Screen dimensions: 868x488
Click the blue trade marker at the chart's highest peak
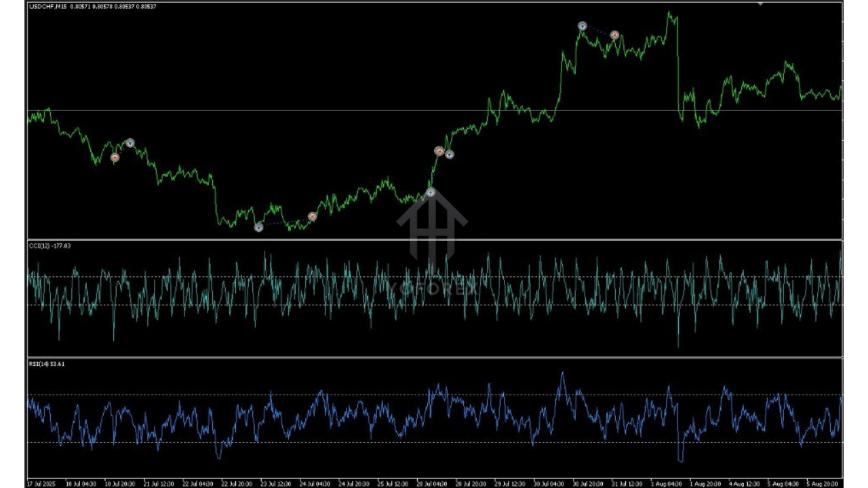[x=582, y=26]
